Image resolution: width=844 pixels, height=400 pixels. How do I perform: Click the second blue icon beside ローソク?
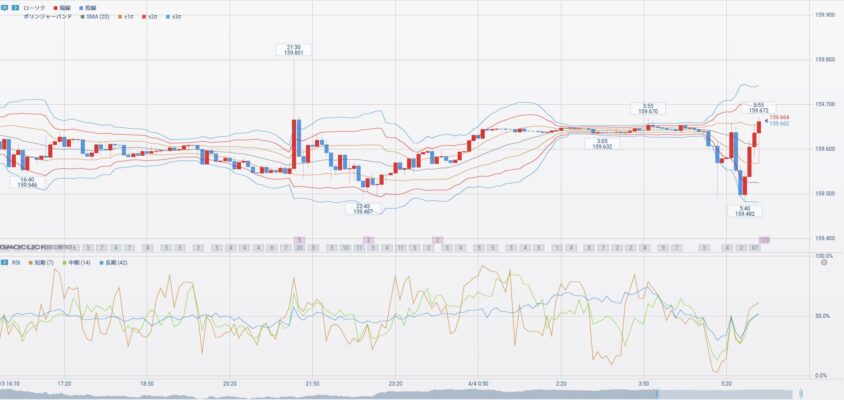[15, 7]
